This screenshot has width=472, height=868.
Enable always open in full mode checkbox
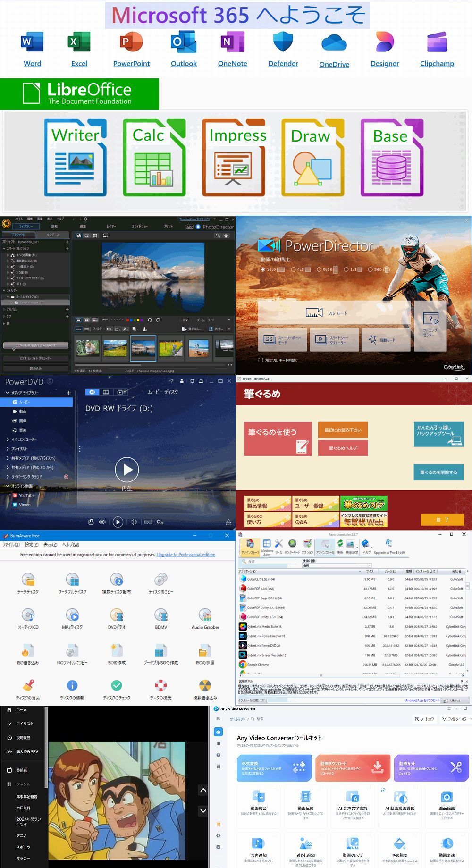tap(261, 360)
